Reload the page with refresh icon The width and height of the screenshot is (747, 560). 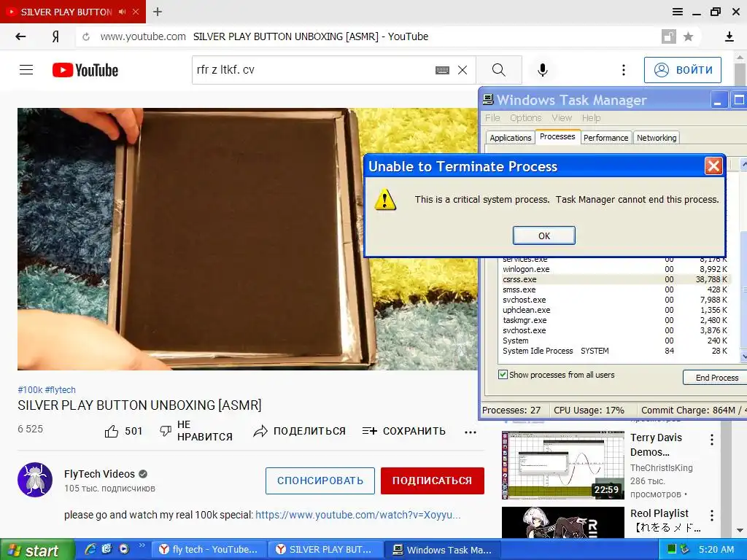pos(86,36)
